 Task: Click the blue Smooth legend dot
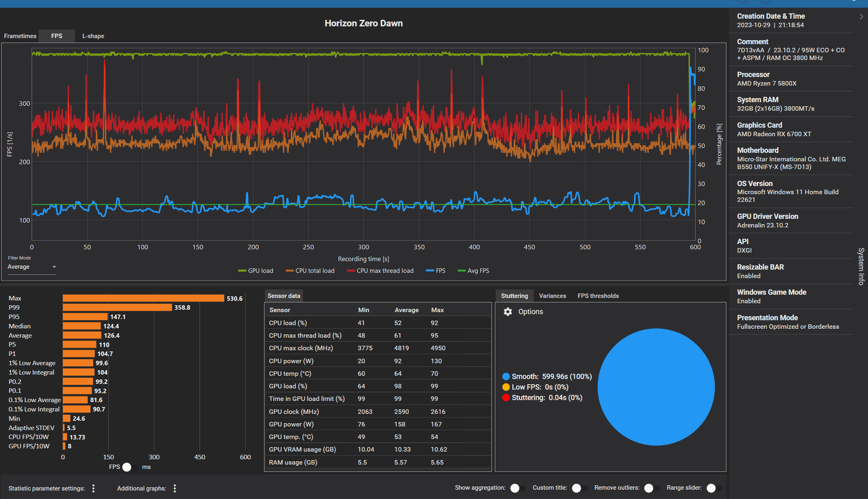click(x=506, y=377)
